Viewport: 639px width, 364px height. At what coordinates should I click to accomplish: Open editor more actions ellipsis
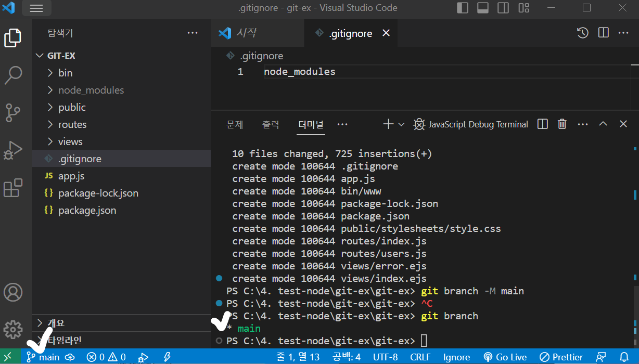[623, 33]
